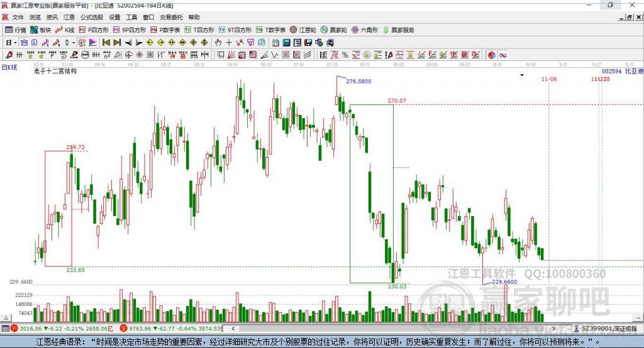The image size is (644, 348).
Task: Click the 270.07 red price label
Action: coord(397,101)
